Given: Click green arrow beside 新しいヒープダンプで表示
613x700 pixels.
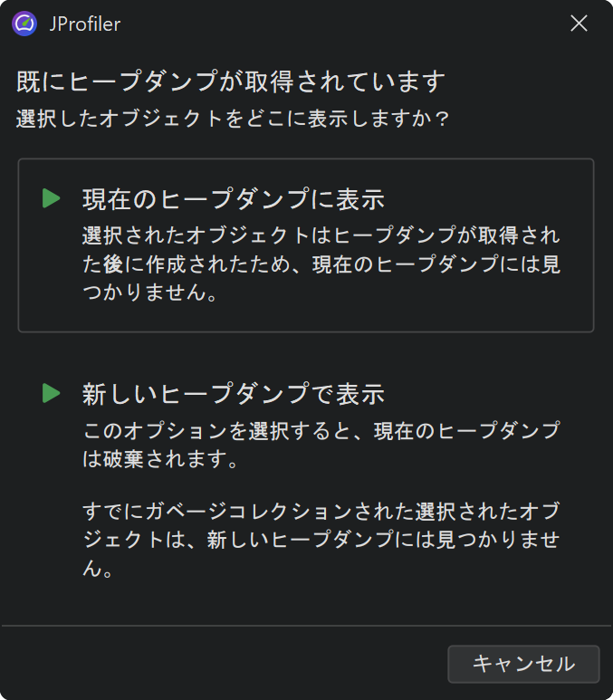Looking at the screenshot, I should [x=52, y=393].
